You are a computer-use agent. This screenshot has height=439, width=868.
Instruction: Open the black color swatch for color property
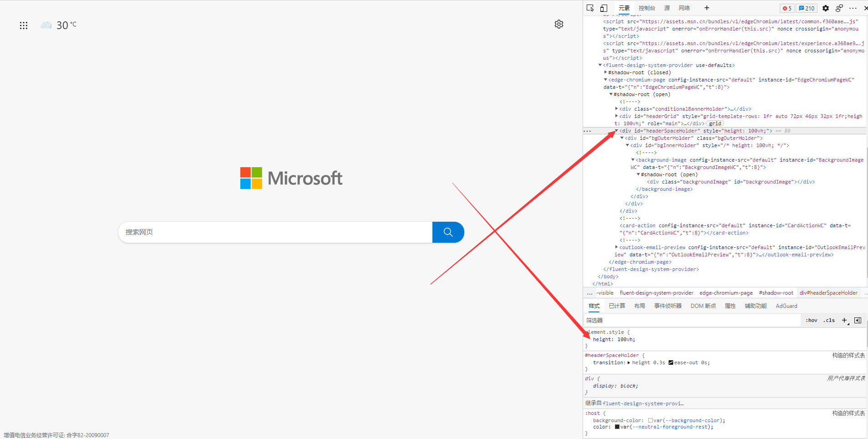pyautogui.click(x=617, y=427)
